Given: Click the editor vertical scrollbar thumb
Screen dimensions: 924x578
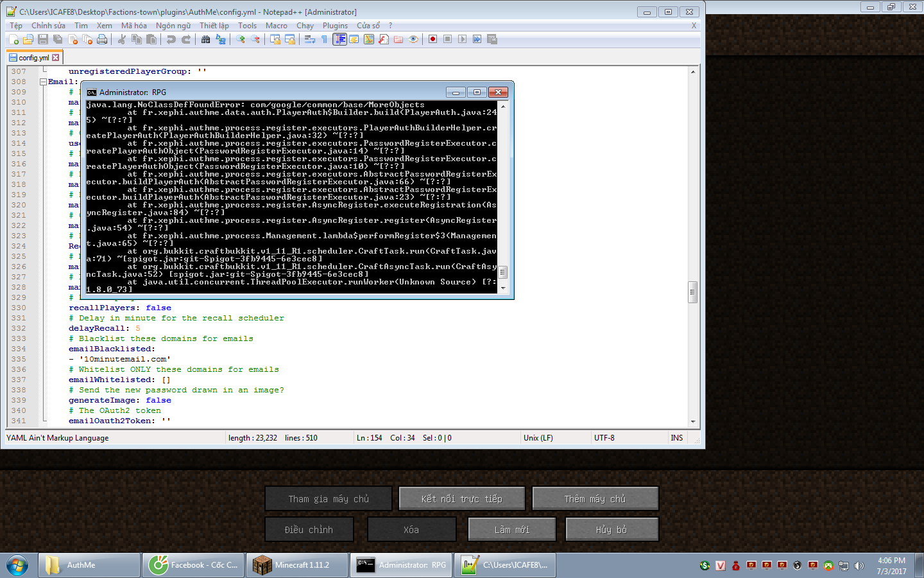Looking at the screenshot, I should point(692,292).
